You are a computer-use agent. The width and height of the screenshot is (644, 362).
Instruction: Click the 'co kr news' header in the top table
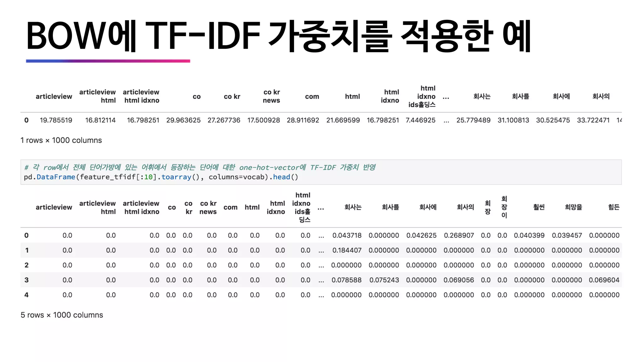click(272, 96)
